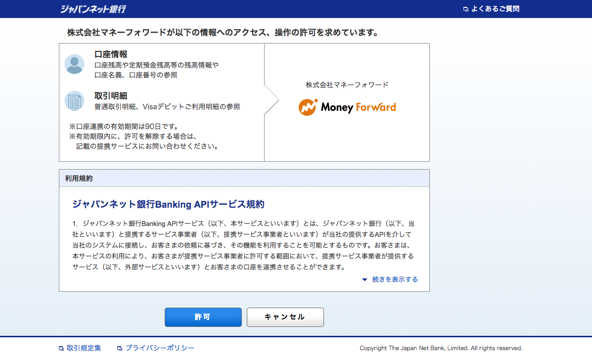The width and height of the screenshot is (592, 364).
Task: Click the 口座情報 person avatar icon
Action: coord(74,64)
